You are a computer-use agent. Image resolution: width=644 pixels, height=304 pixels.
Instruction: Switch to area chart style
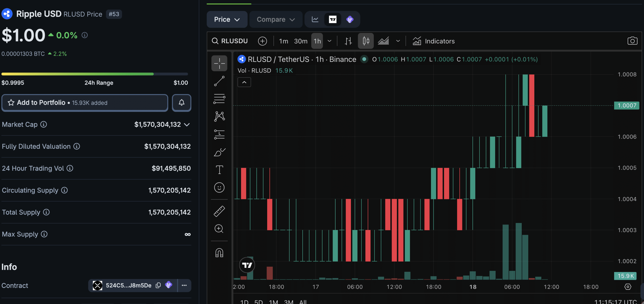tap(383, 41)
